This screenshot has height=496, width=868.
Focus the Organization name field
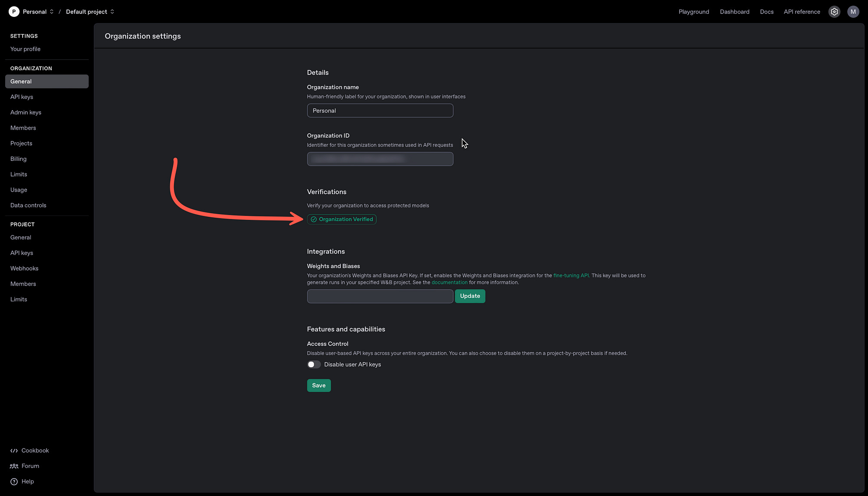click(x=380, y=111)
